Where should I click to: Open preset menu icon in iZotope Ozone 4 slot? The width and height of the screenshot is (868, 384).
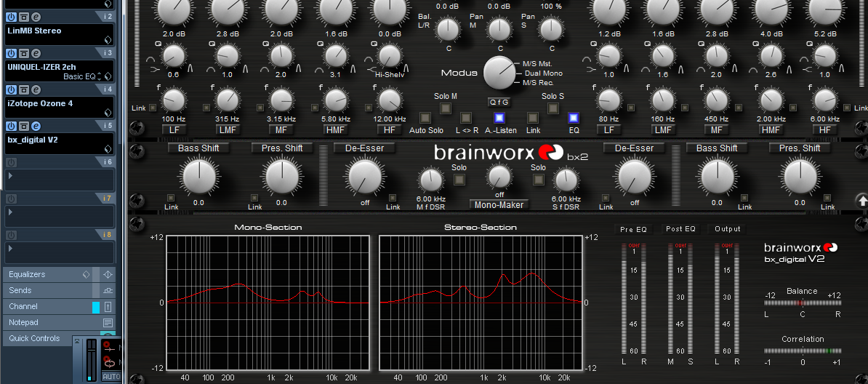[108, 113]
